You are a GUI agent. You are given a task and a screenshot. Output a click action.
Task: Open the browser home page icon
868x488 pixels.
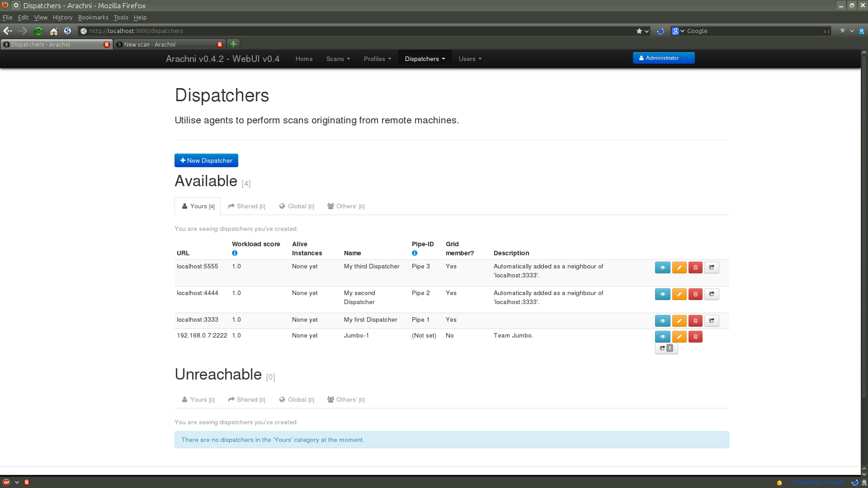coord(54,31)
